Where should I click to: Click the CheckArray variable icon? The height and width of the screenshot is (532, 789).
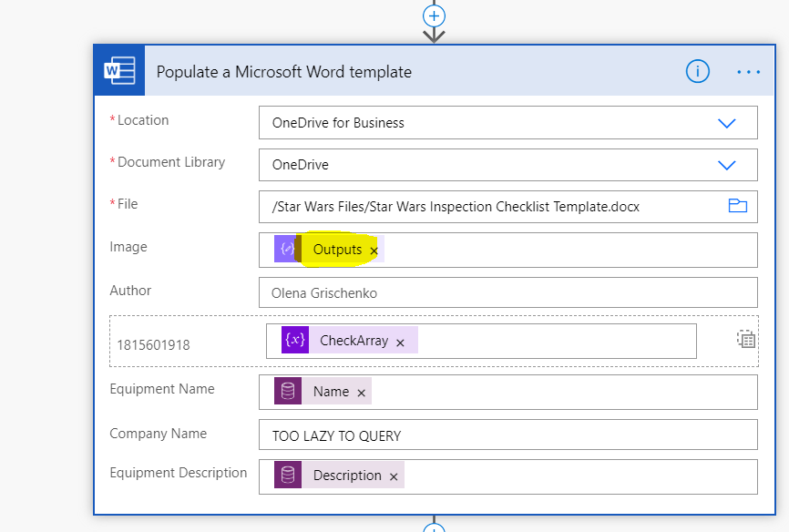295,341
